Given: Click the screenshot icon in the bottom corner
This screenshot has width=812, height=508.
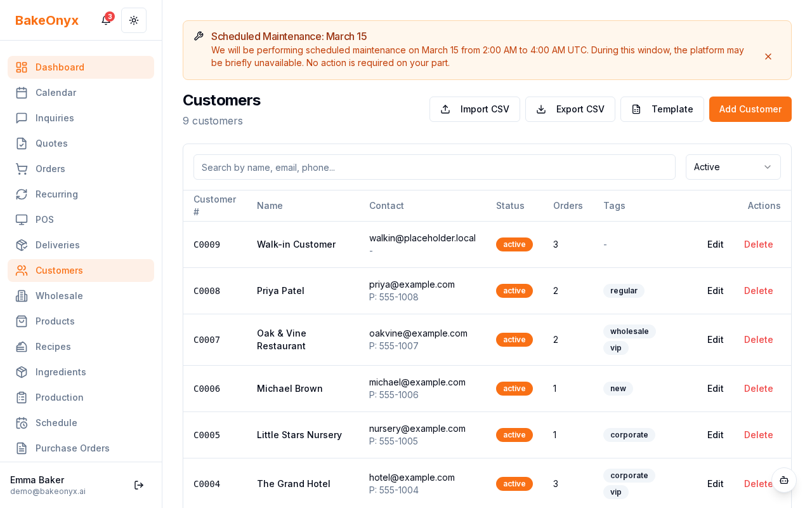Looking at the screenshot, I should pyautogui.click(x=784, y=481).
